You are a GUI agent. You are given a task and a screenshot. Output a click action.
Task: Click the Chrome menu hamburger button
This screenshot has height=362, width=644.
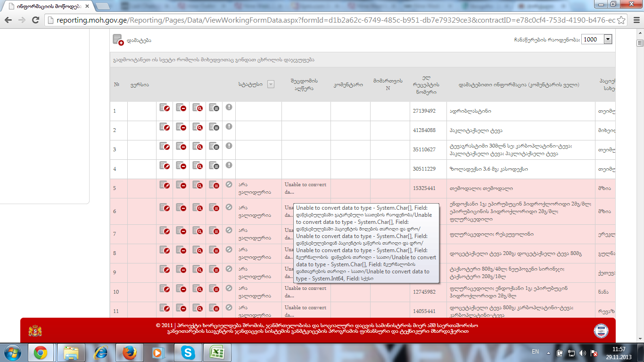(635, 20)
